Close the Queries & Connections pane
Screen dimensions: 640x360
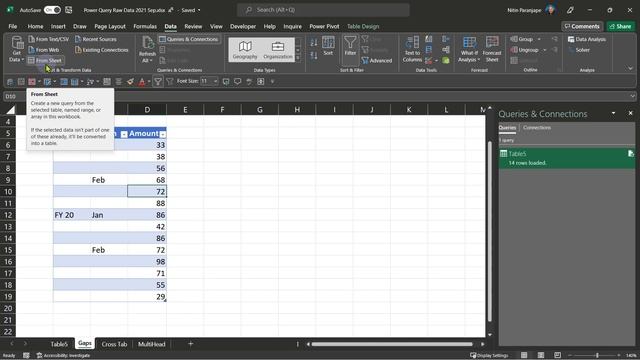tap(630, 113)
